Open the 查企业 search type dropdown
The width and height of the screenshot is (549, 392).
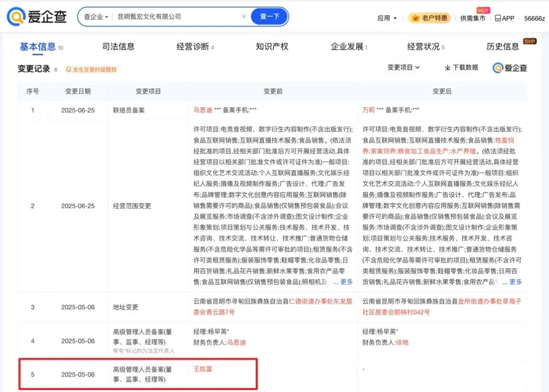[x=96, y=17]
